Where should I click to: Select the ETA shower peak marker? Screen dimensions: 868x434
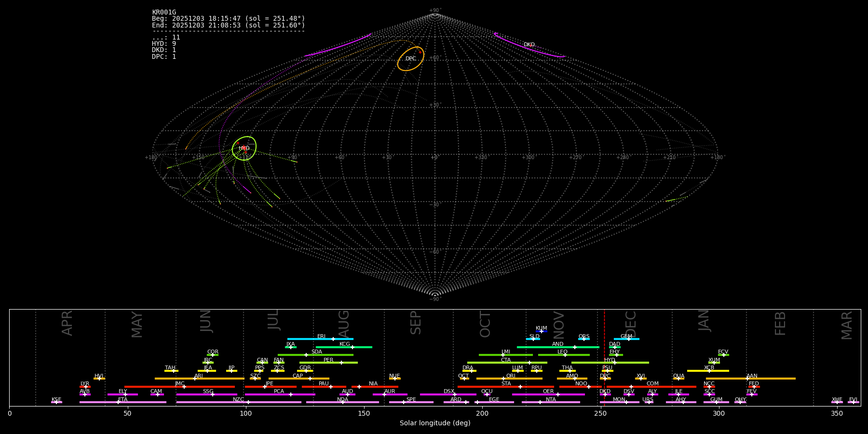118,402
